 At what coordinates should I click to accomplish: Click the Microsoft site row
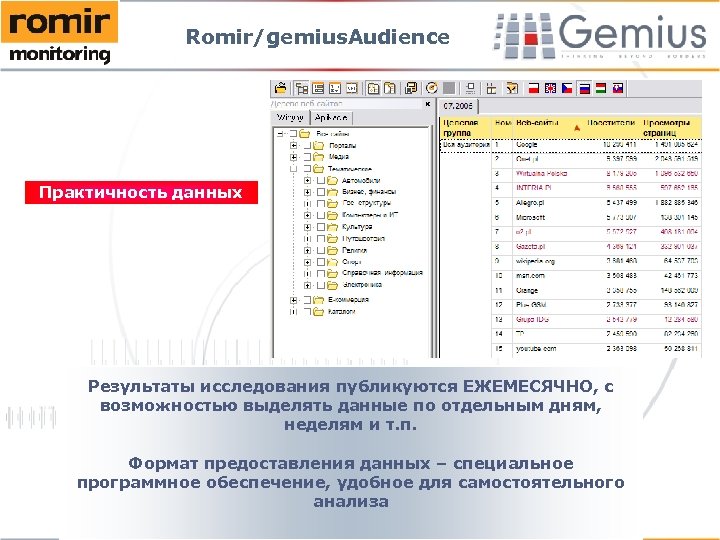click(x=596, y=217)
